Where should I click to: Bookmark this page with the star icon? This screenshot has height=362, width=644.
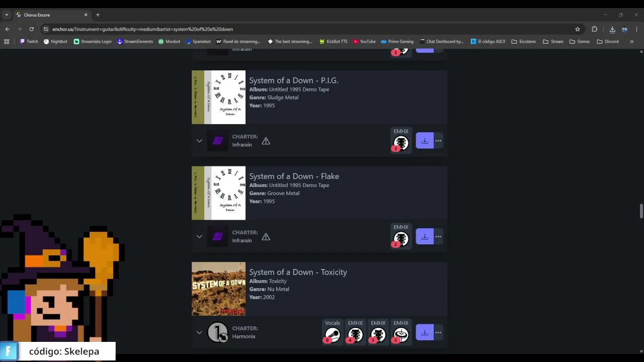[578, 29]
